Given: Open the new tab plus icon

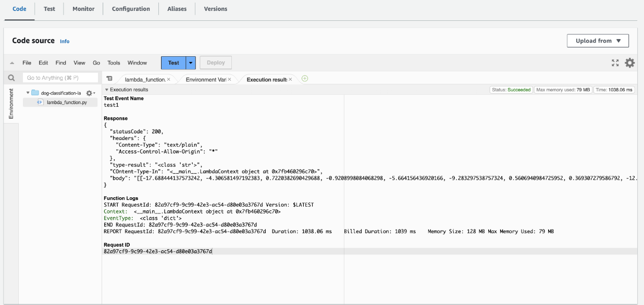Looking at the screenshot, I should coord(305,79).
